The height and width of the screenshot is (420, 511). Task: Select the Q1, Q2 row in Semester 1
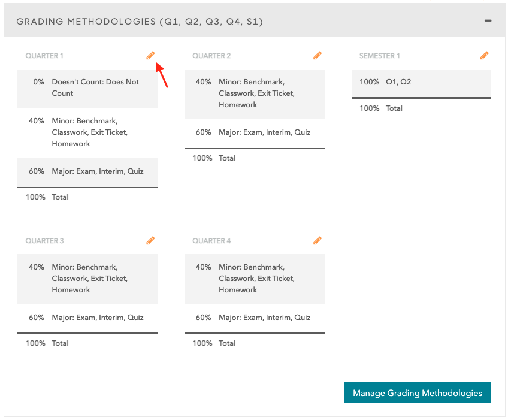421,82
